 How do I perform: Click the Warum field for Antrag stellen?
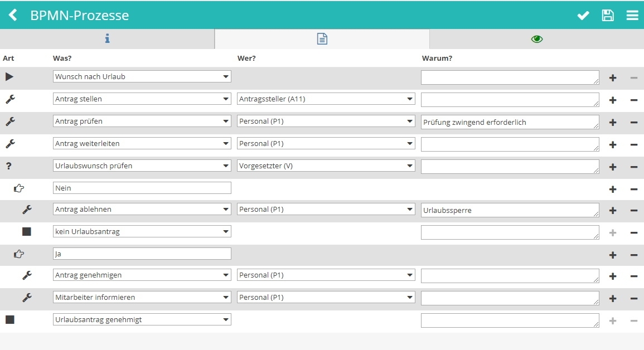[510, 100]
